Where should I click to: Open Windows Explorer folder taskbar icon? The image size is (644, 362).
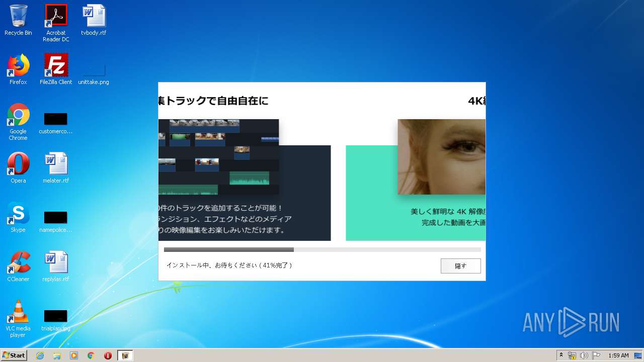pos(57,355)
